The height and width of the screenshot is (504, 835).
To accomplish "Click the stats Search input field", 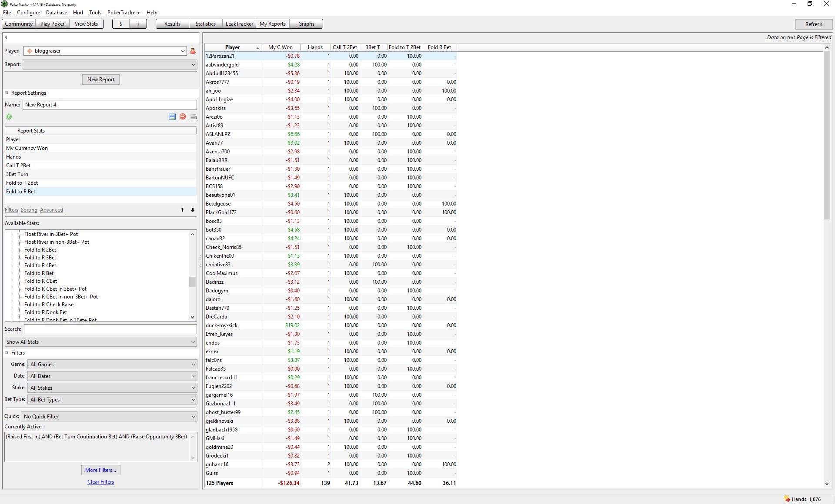I will (110, 329).
